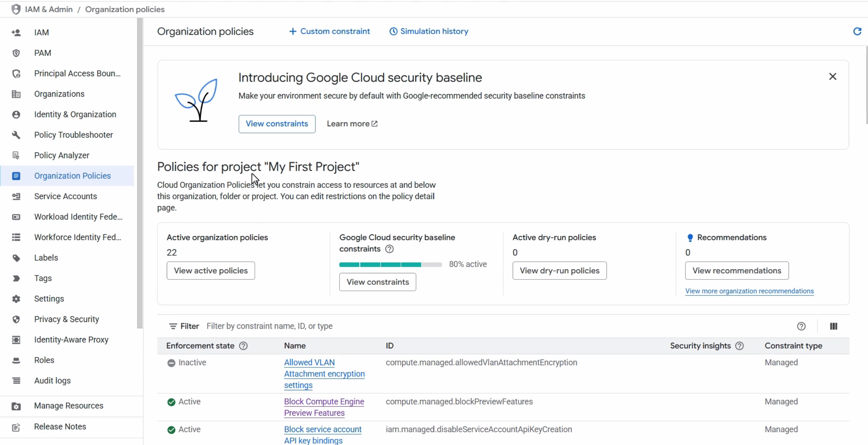The width and height of the screenshot is (868, 445).
Task: Click View constraints in the banner
Action: [x=277, y=124]
